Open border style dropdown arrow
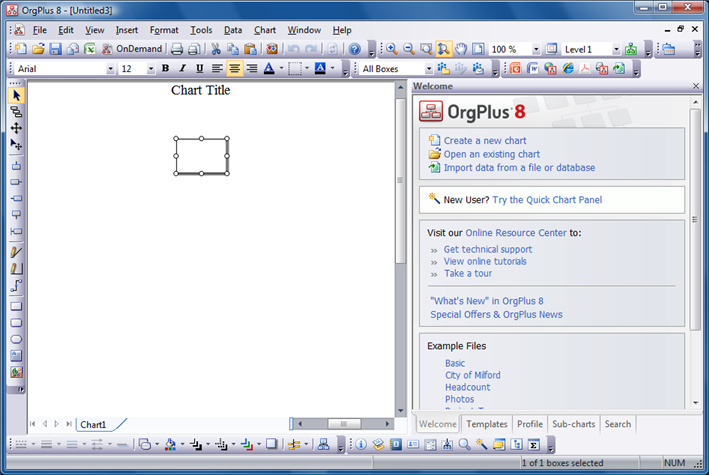709x475 pixels. click(307, 69)
